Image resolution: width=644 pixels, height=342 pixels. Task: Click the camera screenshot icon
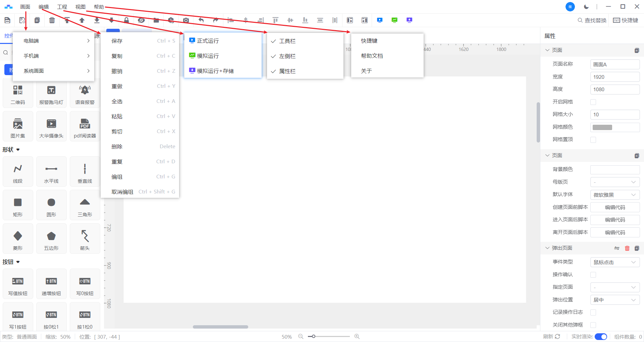pos(186,20)
